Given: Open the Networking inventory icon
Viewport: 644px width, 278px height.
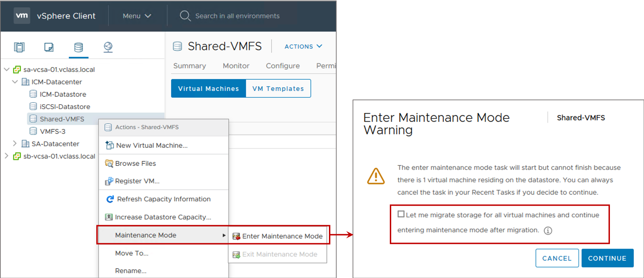Looking at the screenshot, I should (108, 47).
